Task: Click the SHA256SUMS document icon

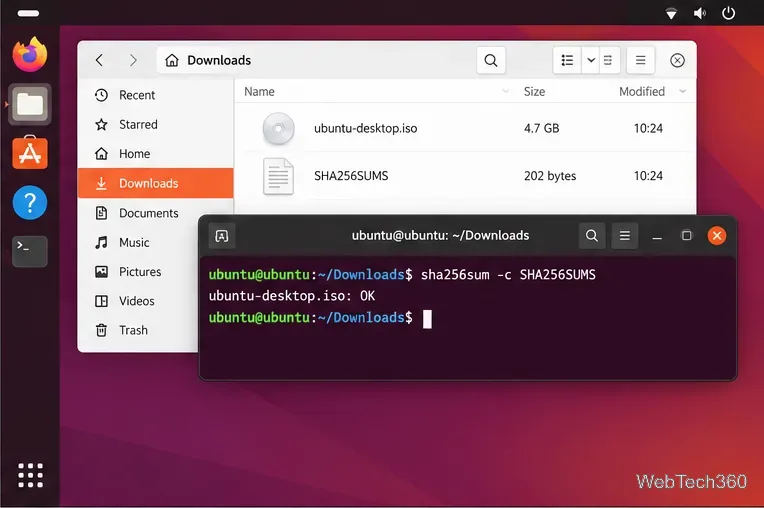Action: 278,176
